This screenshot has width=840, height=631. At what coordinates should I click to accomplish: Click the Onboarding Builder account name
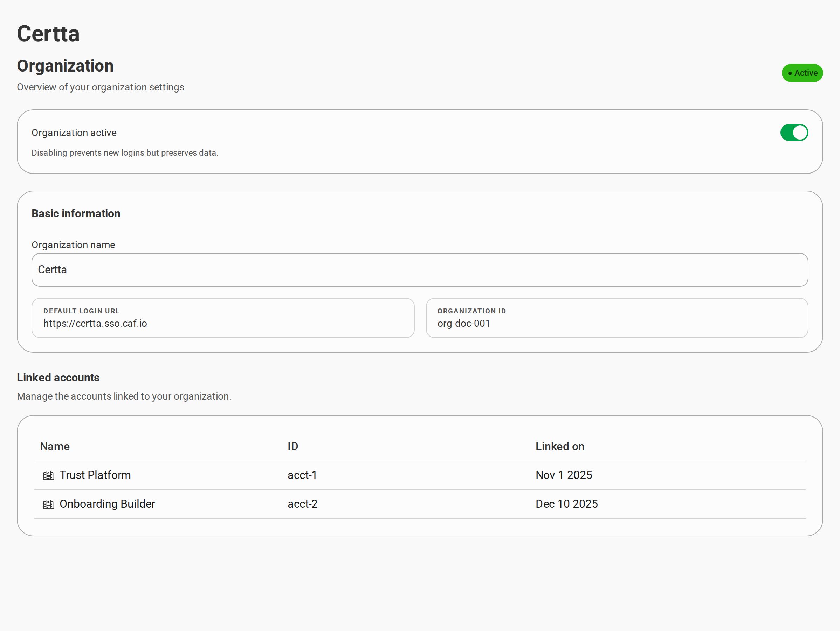pos(107,504)
